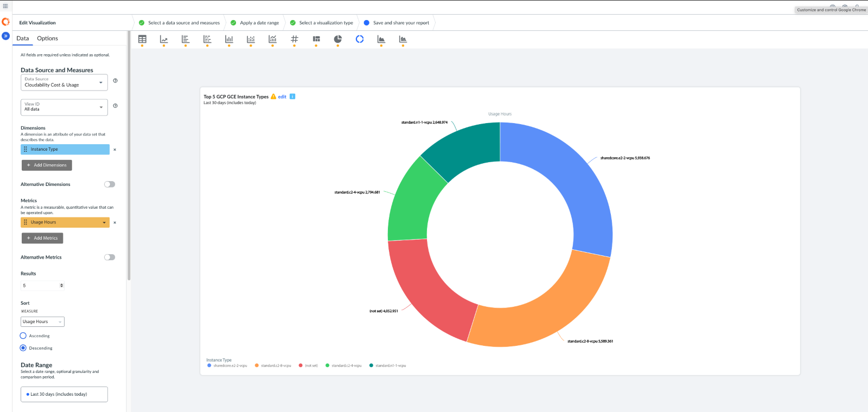Remove the Usage Hours metric
The width and height of the screenshot is (868, 412).
point(114,223)
